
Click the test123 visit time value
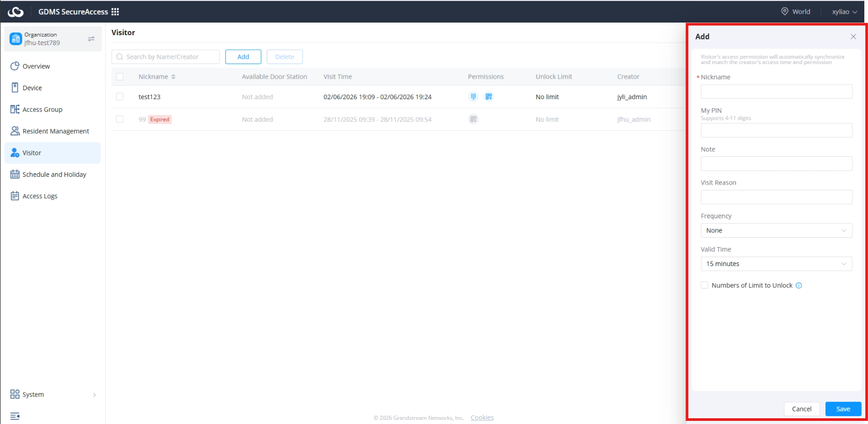(378, 97)
